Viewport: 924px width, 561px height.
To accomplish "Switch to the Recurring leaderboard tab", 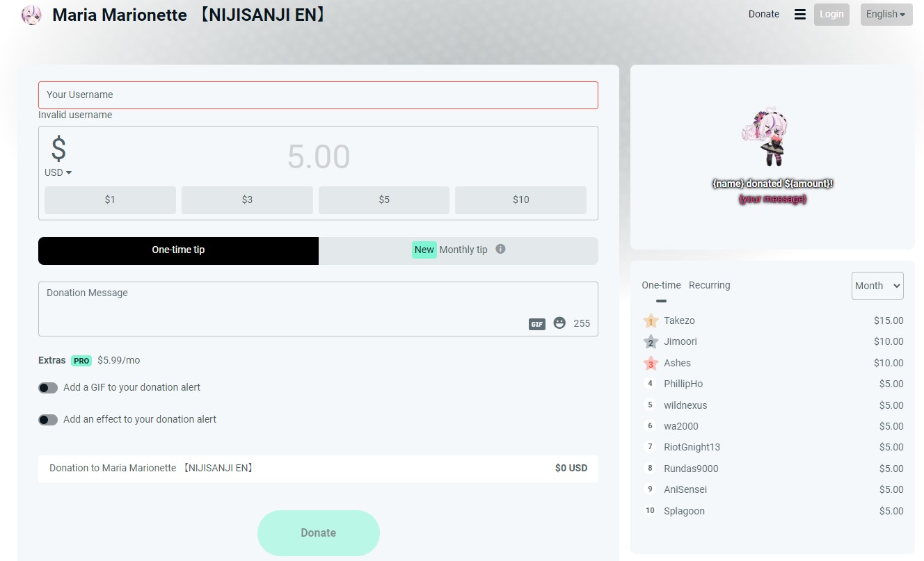I will tap(710, 285).
